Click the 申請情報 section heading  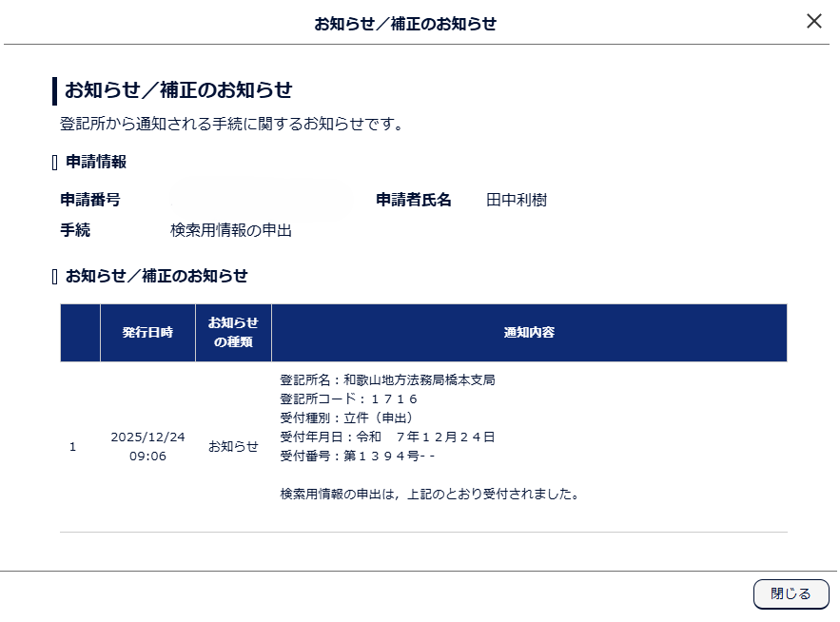[x=95, y=163]
